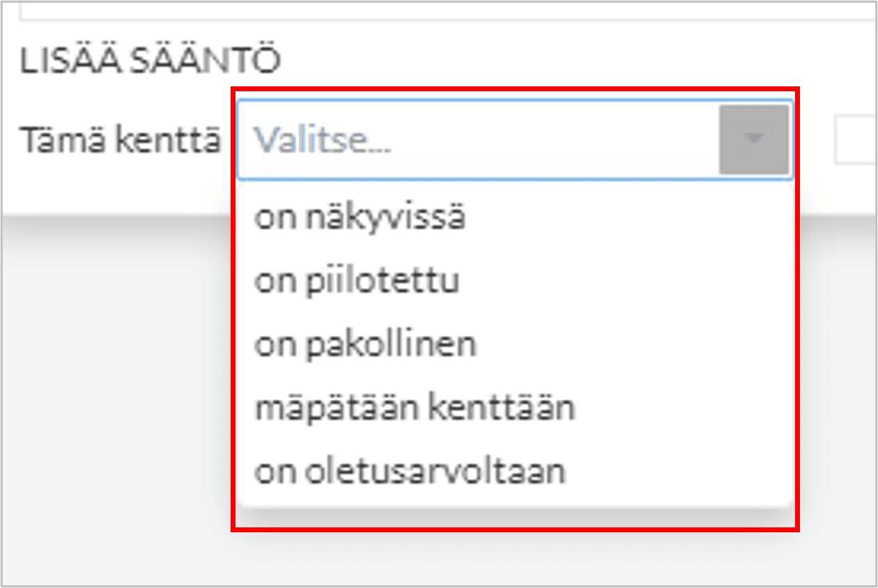
Task: Click the dropdown arrow beside Valitse...
Action: click(x=753, y=139)
